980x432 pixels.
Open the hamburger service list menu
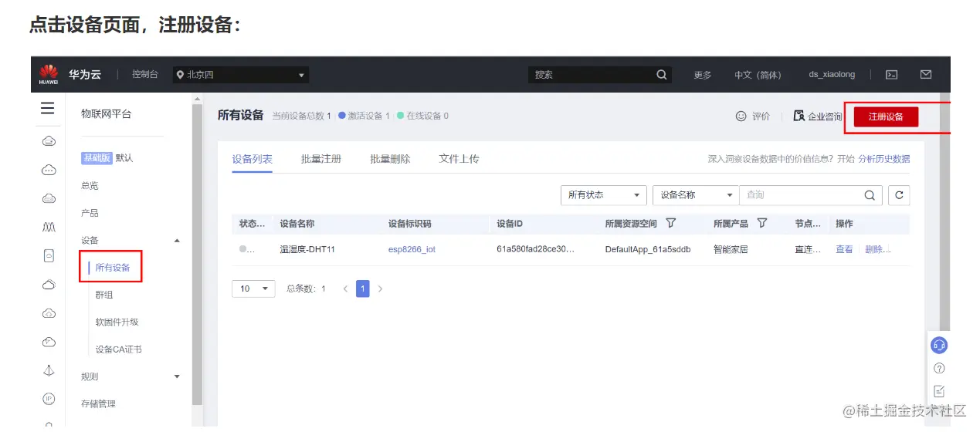point(48,110)
